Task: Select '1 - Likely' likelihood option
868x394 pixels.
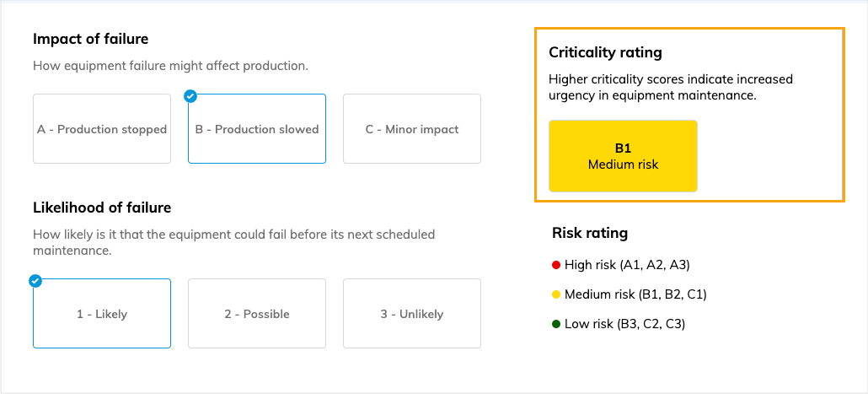Action: 102,314
